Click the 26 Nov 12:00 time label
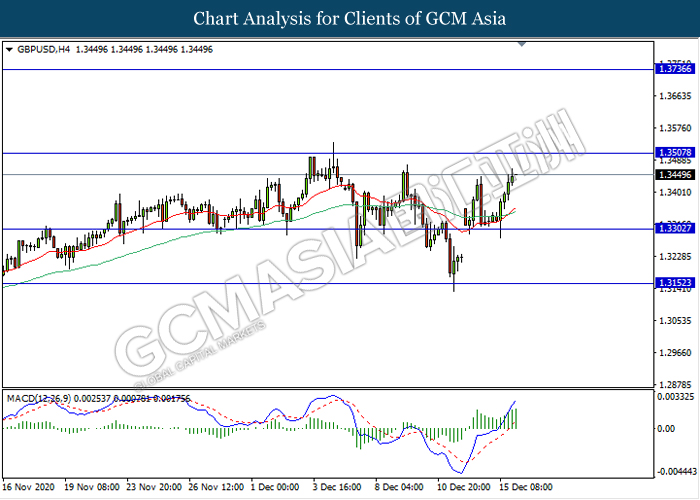Image resolution: width=700 pixels, height=500 pixels. [x=216, y=487]
